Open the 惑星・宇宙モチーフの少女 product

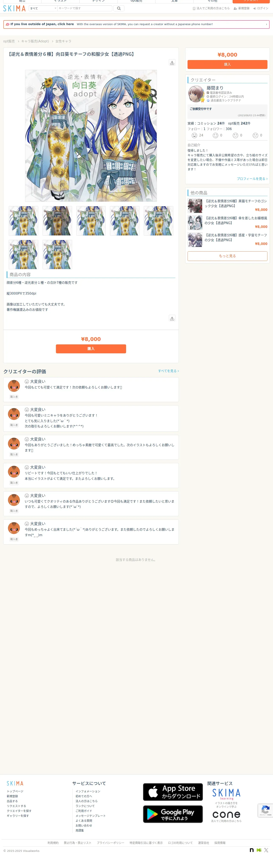(x=236, y=238)
